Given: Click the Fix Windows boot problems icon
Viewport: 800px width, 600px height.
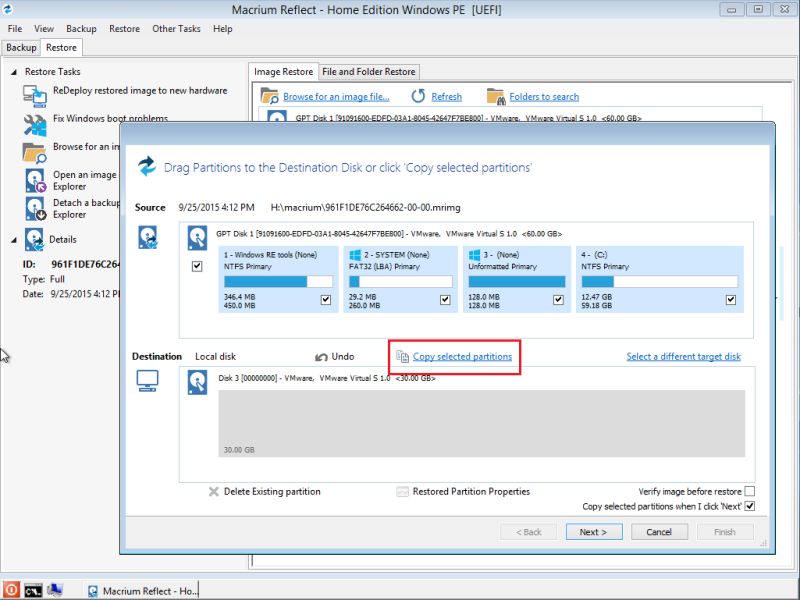Looking at the screenshot, I should click(35, 125).
